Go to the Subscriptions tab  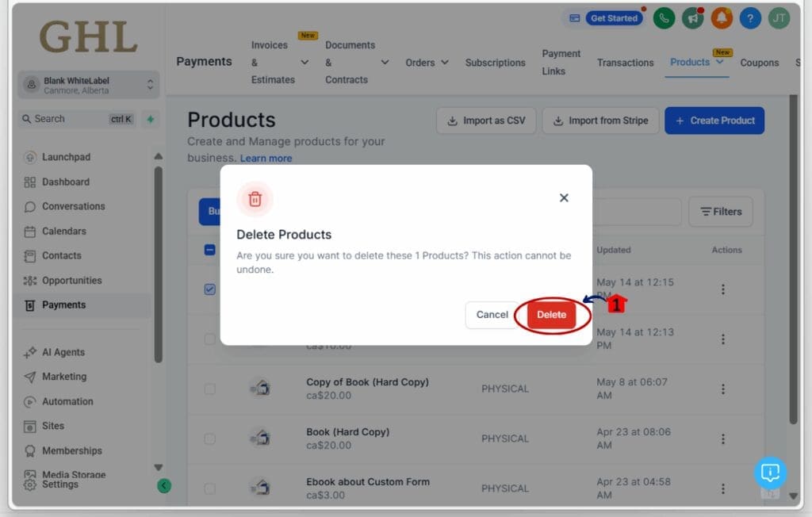click(495, 63)
